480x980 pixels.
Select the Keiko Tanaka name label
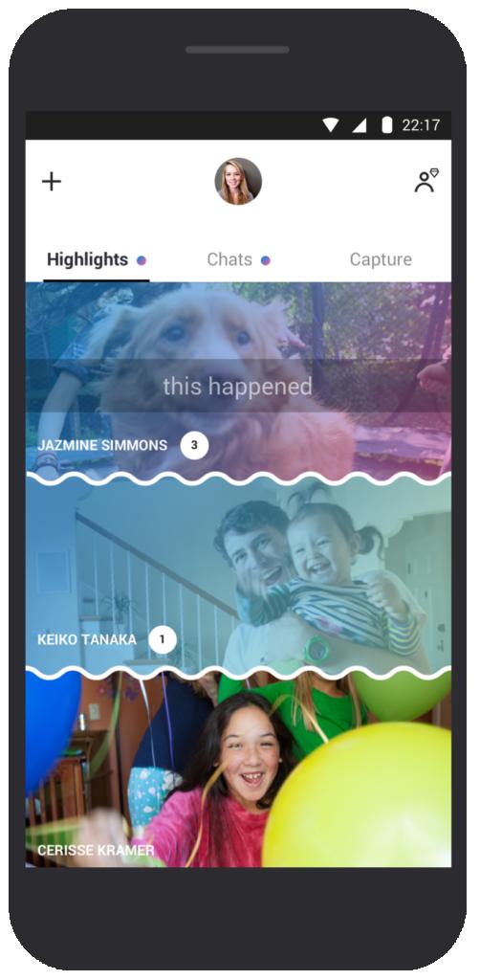coord(87,640)
